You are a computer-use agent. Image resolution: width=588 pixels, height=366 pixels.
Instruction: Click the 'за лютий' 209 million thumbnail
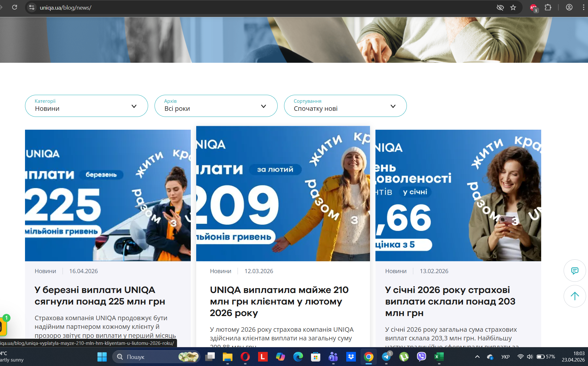point(283,193)
